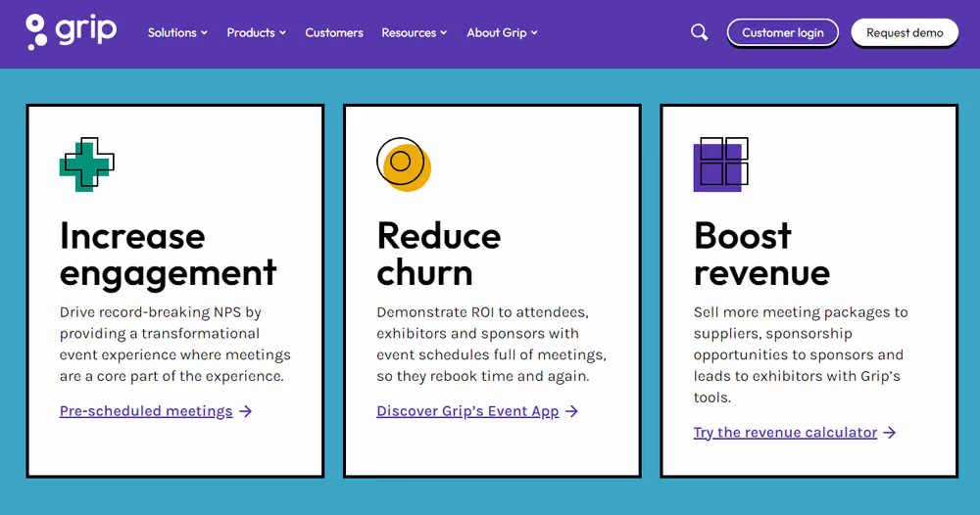Click the Boost revenue heading
980x515 pixels.
coord(761,254)
